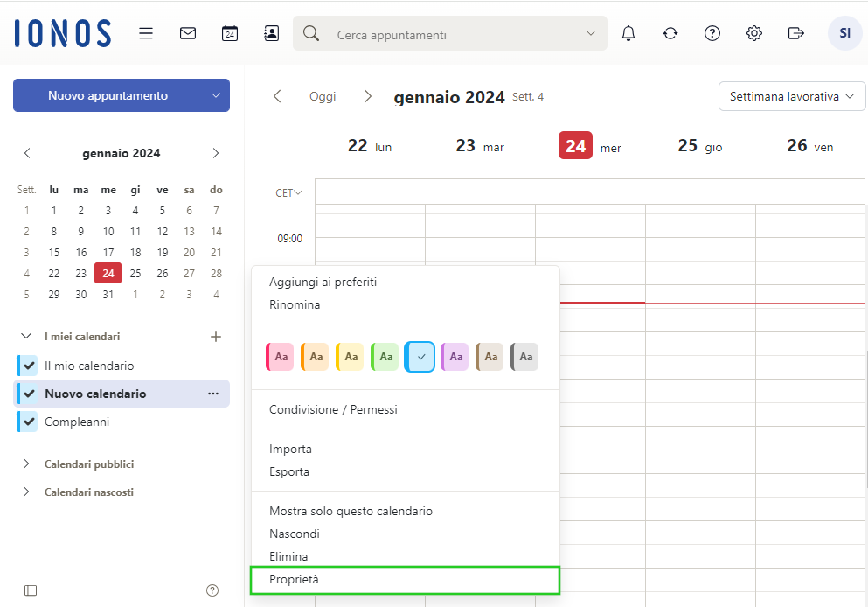This screenshot has height=607, width=868.
Task: Open actions menu for Nuovo calendario
Action: pos(213,394)
